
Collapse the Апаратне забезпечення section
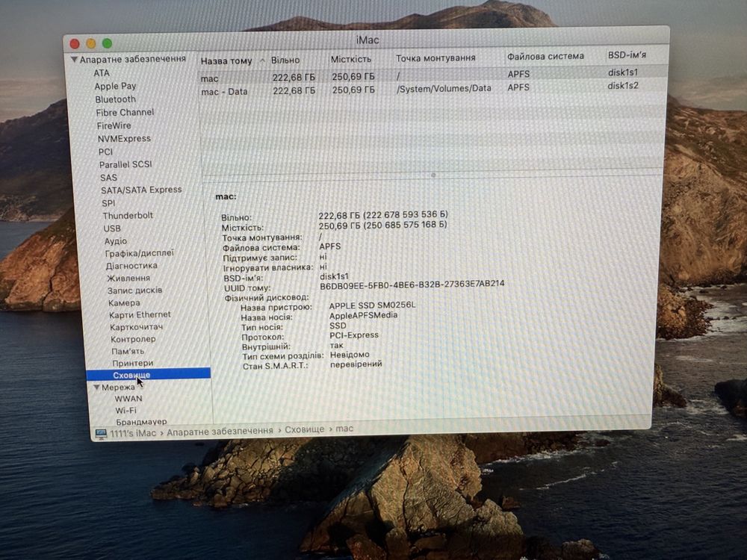pyautogui.click(x=74, y=60)
